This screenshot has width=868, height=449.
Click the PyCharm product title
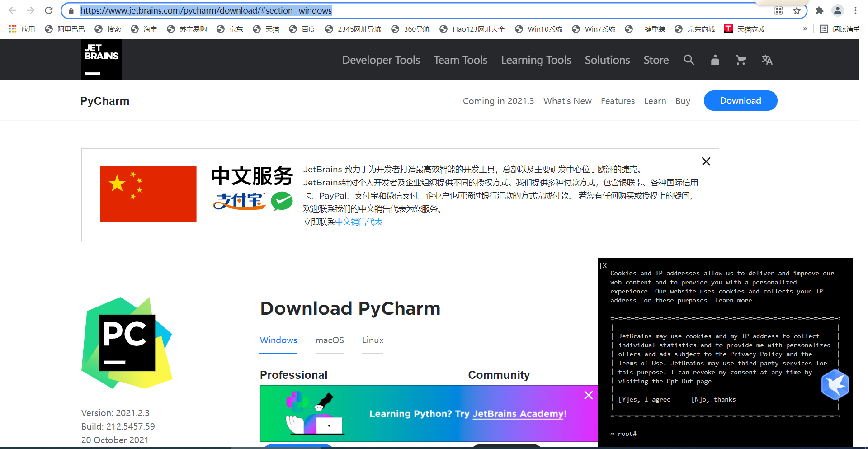(x=105, y=101)
